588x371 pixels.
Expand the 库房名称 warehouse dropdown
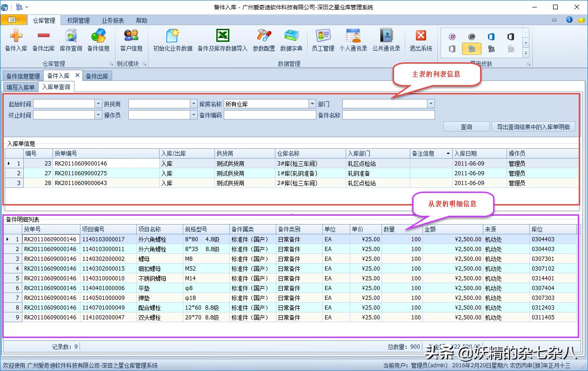(310, 103)
